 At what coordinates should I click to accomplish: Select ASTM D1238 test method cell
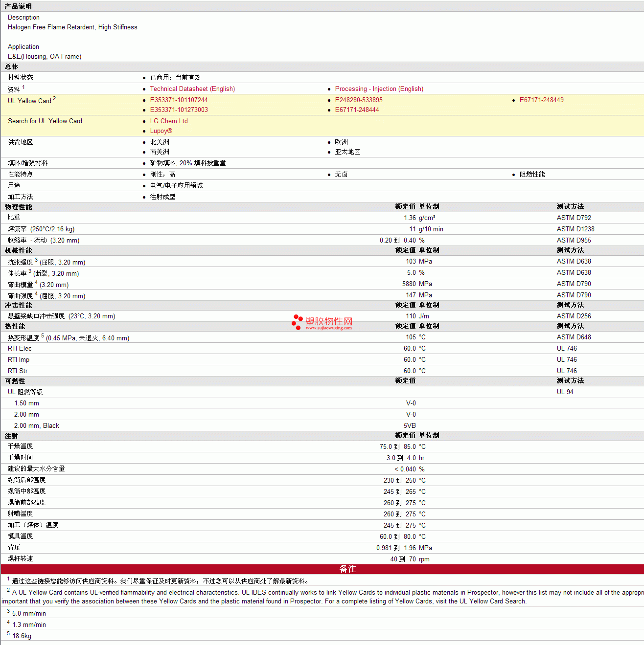(x=575, y=229)
